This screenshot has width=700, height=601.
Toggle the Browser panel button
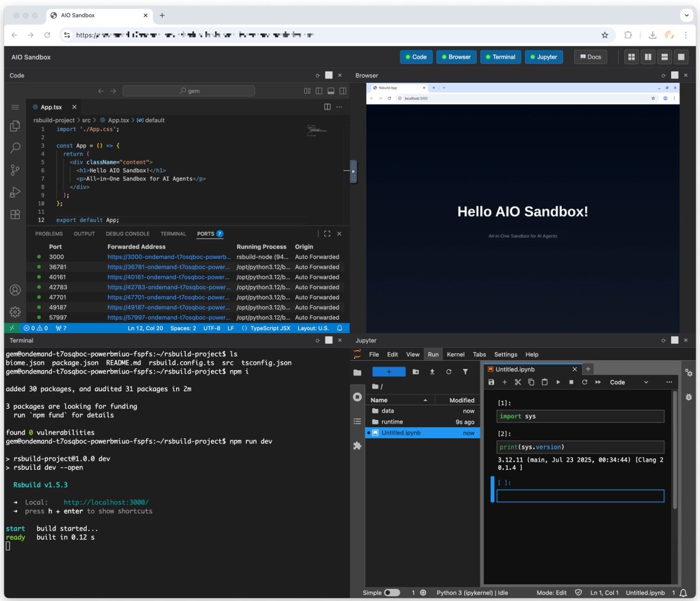point(456,57)
